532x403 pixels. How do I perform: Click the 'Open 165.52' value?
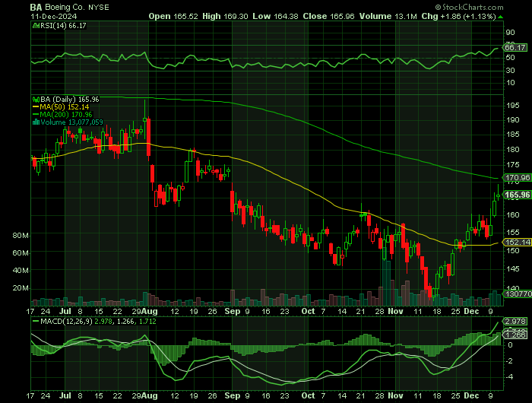click(173, 16)
